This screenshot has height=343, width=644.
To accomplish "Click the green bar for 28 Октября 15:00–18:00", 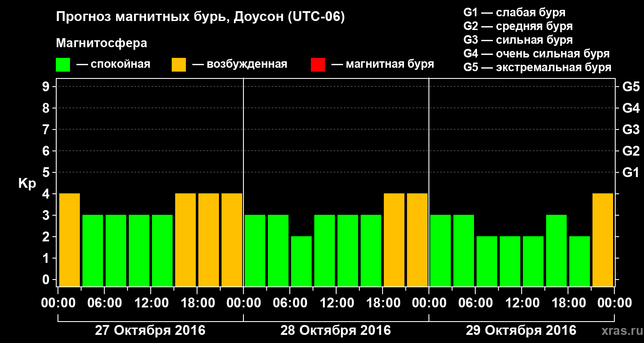I will coord(371,250).
